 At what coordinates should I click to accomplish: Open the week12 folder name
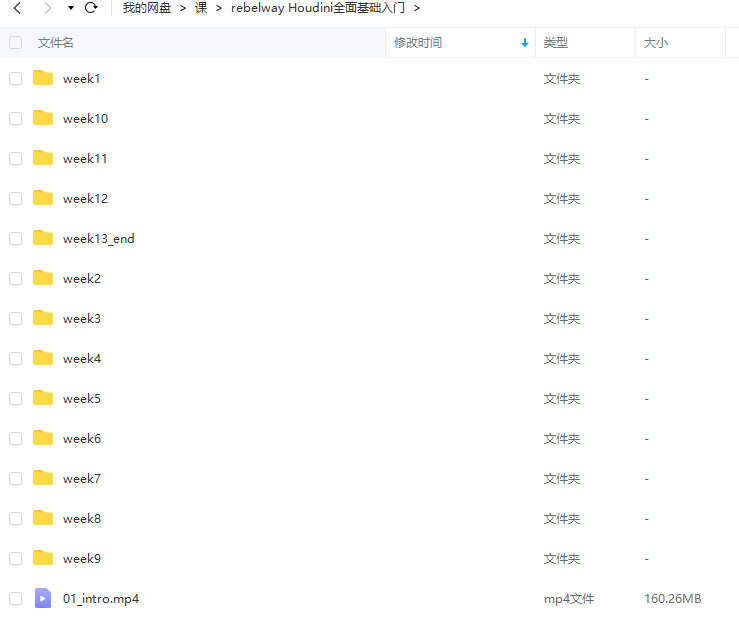[x=85, y=198]
